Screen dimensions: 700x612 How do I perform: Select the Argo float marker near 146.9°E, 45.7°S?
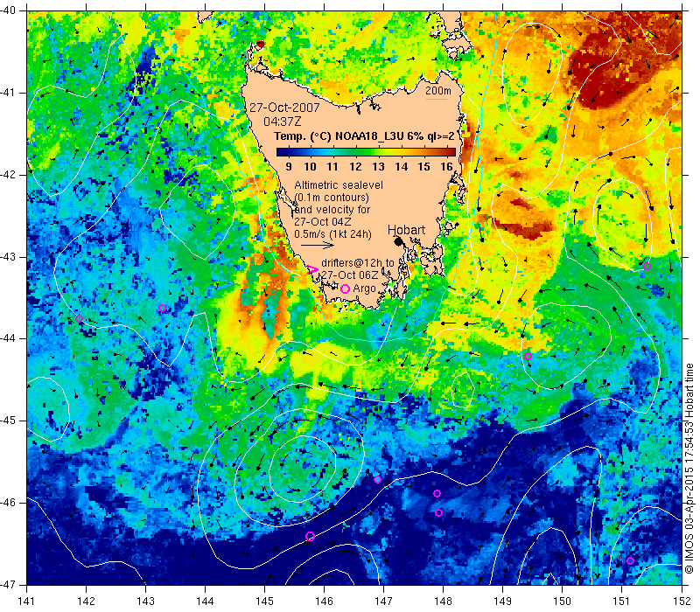tap(377, 479)
